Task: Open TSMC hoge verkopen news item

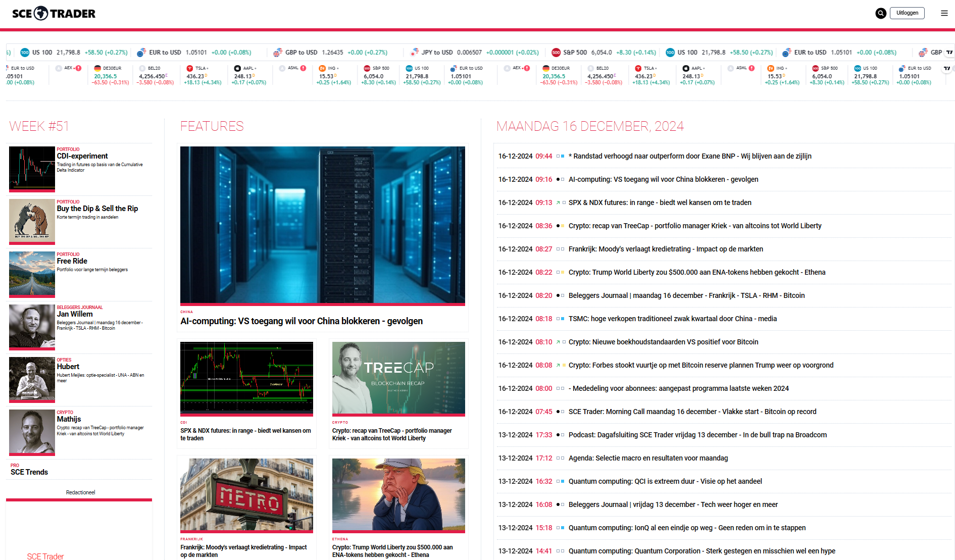Action: click(673, 319)
